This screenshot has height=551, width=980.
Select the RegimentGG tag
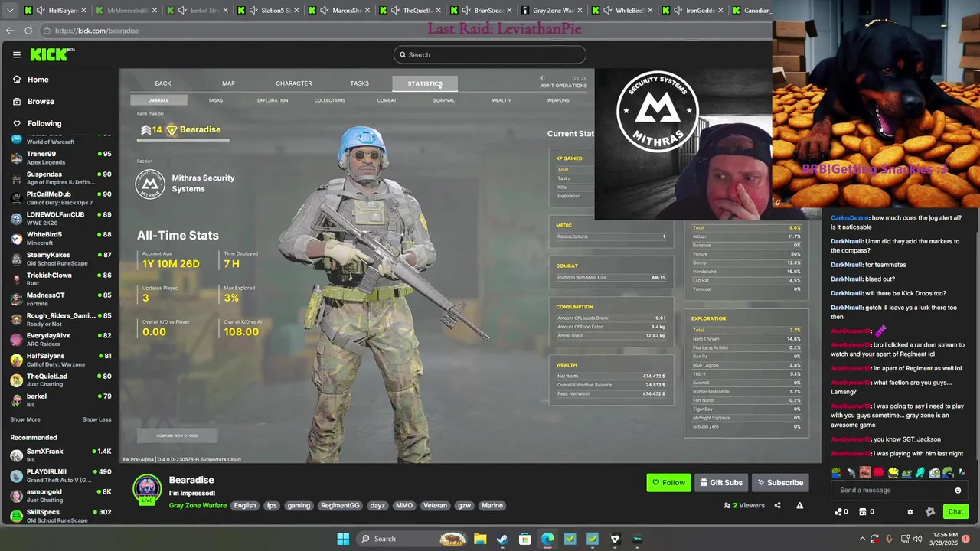pyautogui.click(x=340, y=505)
